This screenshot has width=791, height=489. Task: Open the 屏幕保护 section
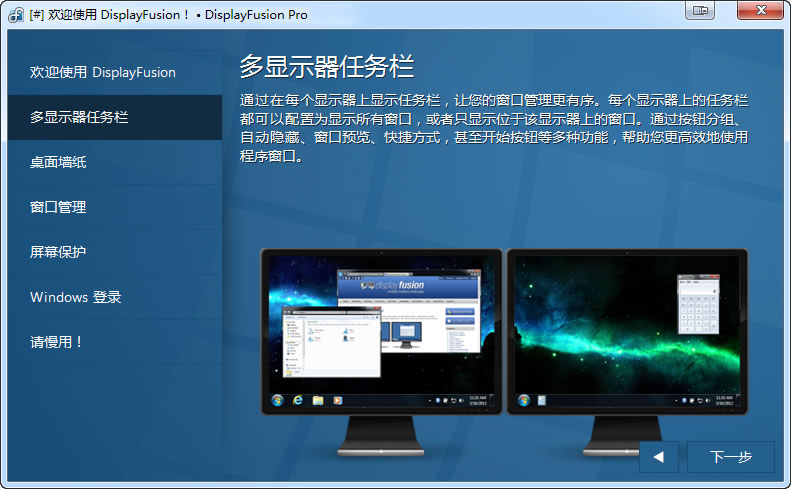[115, 252]
